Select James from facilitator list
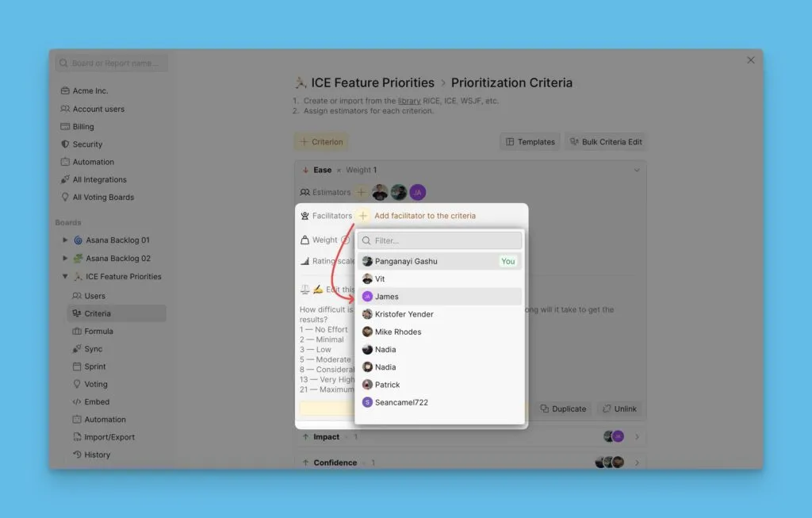Viewport: 812px width, 518px height. 439,297
